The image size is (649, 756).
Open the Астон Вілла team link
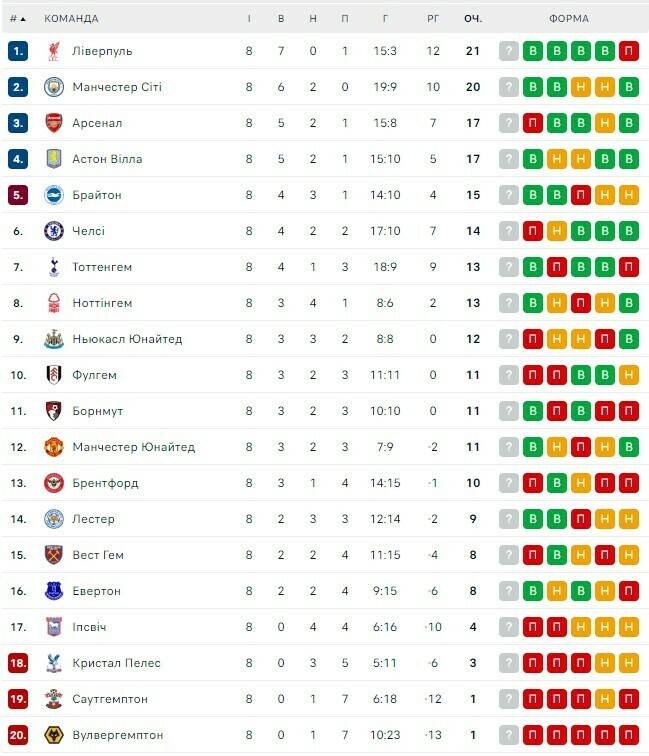[x=107, y=159]
